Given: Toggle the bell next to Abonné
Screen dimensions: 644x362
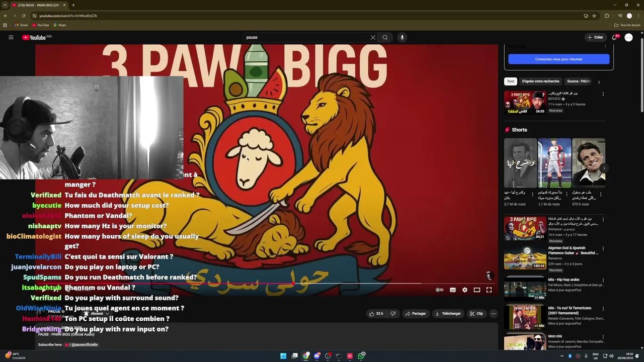Looking at the screenshot, I should tap(86, 313).
